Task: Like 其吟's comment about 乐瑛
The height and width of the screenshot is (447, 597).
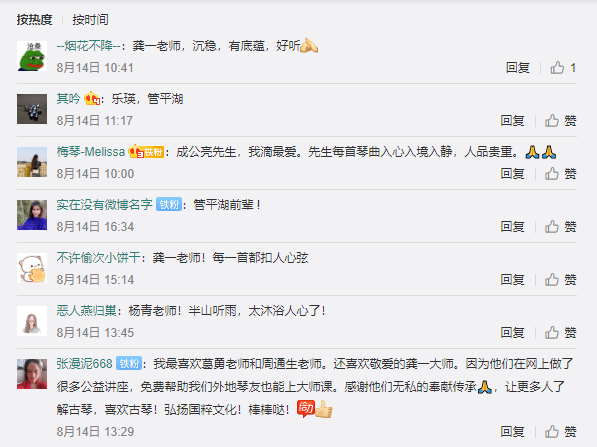Action: click(x=560, y=121)
